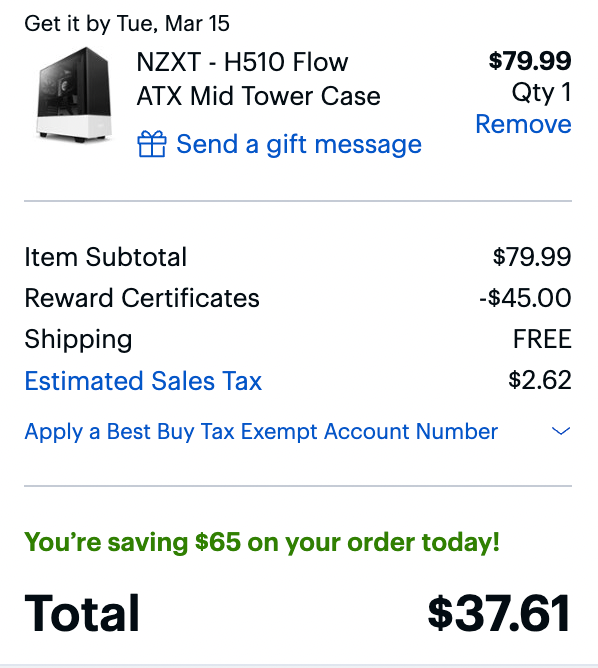Click Apply a Best Buy Tax Exempt Account Number

pyautogui.click(x=261, y=432)
